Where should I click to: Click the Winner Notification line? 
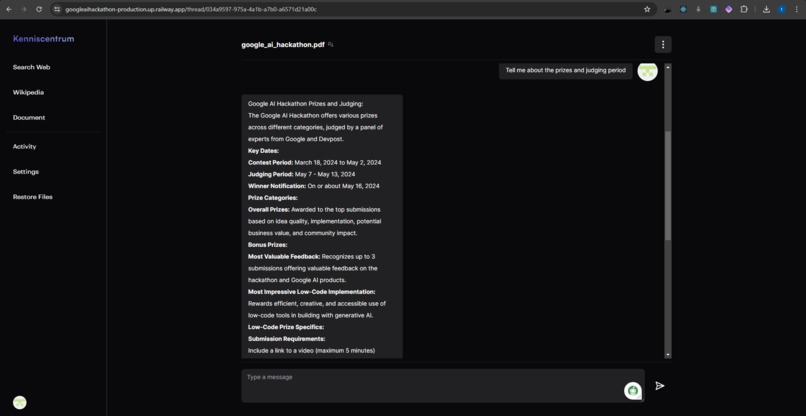pos(314,186)
